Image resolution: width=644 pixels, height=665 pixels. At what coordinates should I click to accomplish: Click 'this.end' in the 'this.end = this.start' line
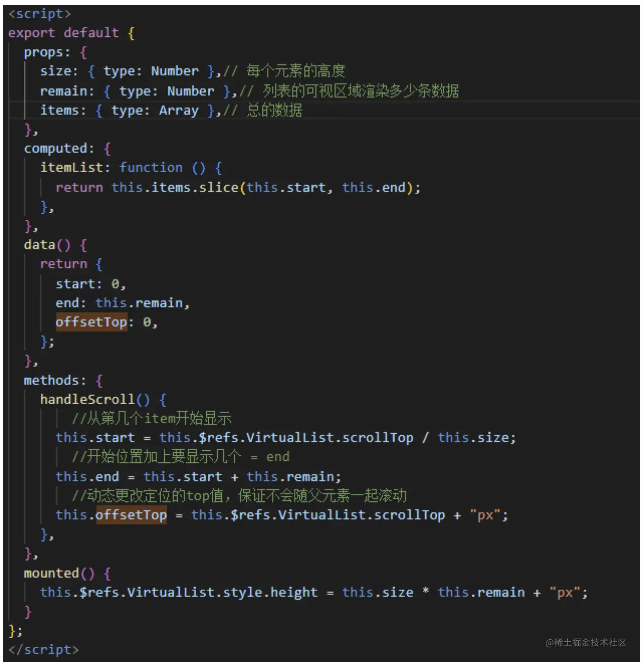point(87,477)
